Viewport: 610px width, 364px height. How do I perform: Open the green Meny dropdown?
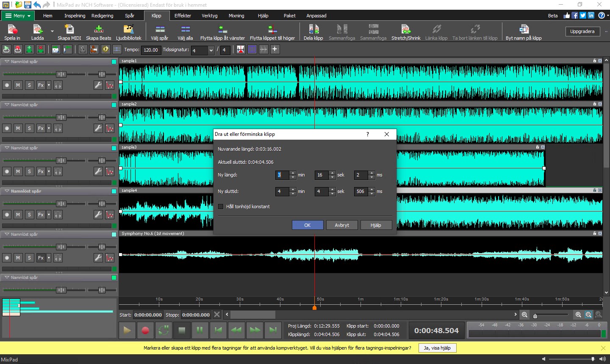(x=18, y=16)
